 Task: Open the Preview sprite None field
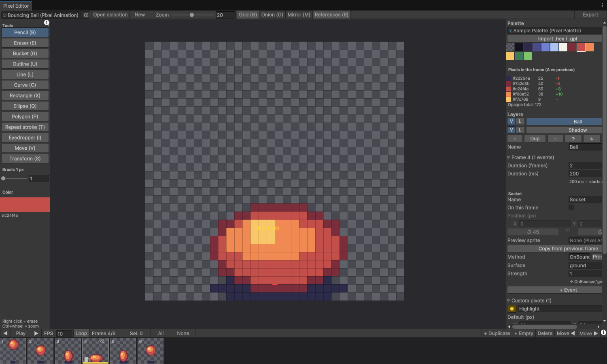pos(585,240)
